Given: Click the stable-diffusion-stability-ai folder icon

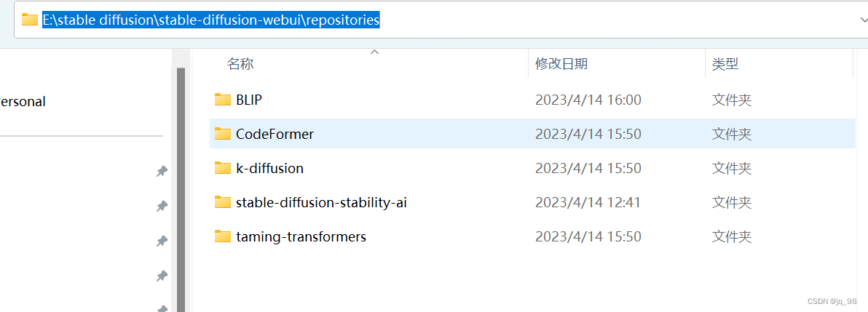Looking at the screenshot, I should click(223, 202).
